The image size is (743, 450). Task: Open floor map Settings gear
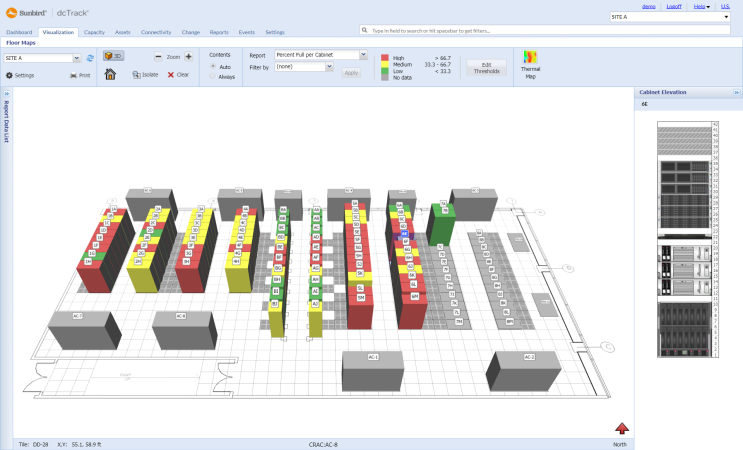coord(9,75)
